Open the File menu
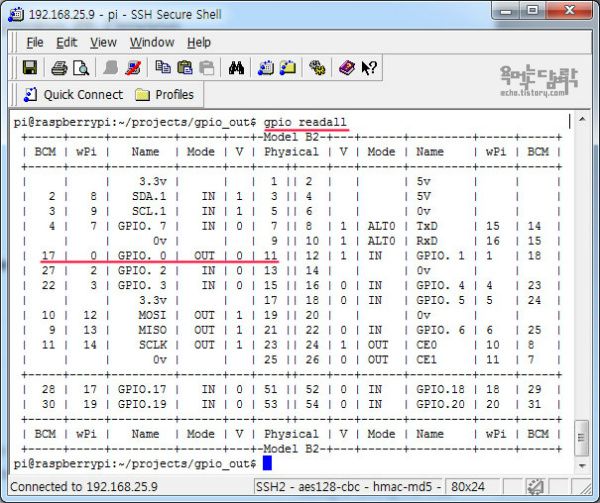Screen dimensions: 600x503 34,42
